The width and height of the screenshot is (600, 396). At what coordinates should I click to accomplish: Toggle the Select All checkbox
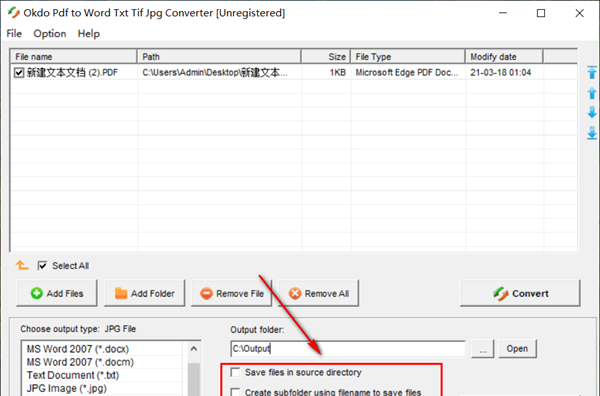42,266
